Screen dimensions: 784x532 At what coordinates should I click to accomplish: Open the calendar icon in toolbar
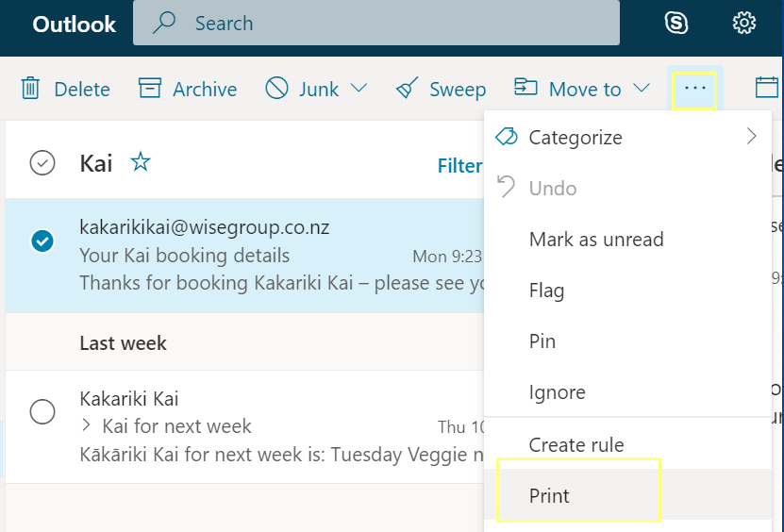pos(767,88)
